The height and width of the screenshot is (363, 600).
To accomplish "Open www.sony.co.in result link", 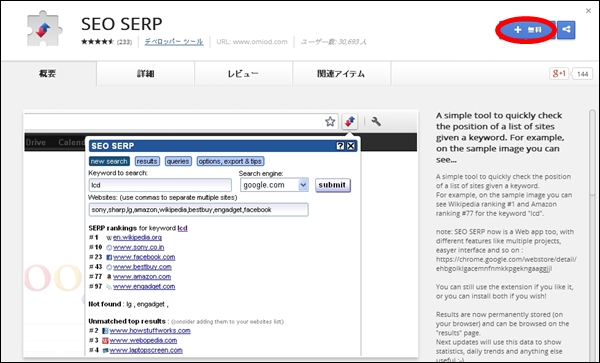I will 139,247.
